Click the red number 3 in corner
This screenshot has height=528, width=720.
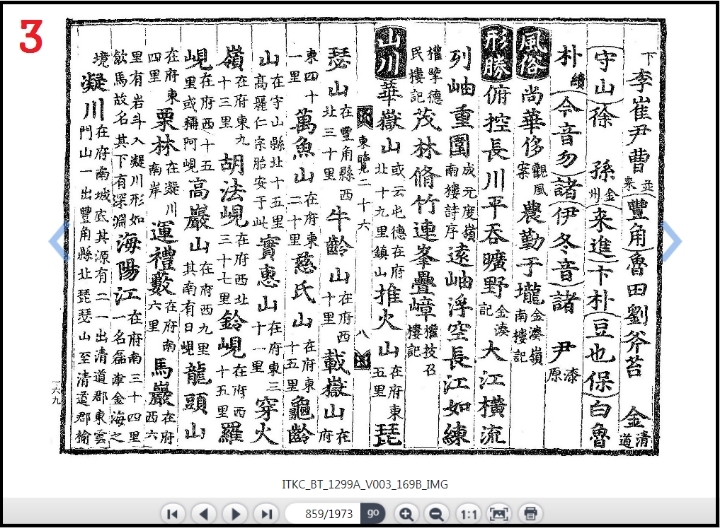[30, 37]
